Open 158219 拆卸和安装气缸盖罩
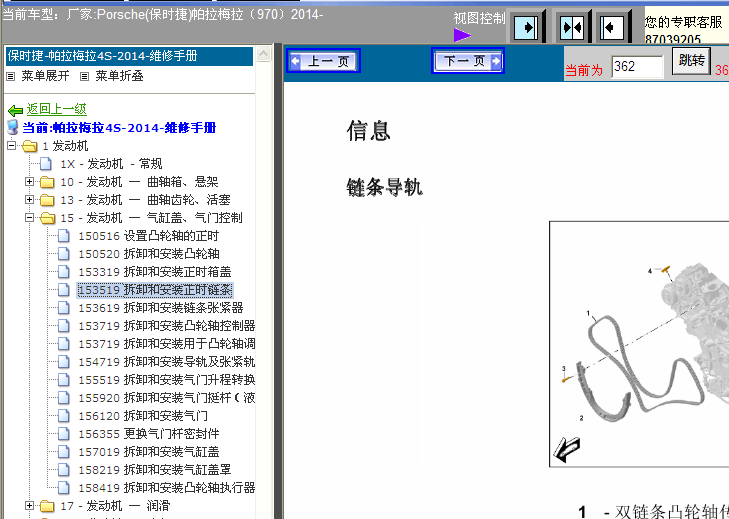Screen dimensions: 729x519 click(x=155, y=470)
